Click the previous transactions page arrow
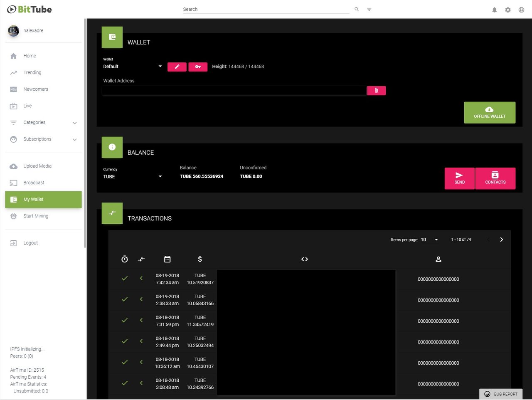The width and height of the screenshot is (532, 400). tap(488, 240)
